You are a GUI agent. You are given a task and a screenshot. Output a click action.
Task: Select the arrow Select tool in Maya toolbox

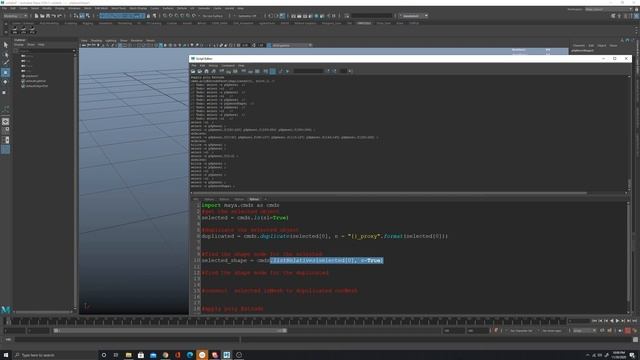tap(6, 45)
